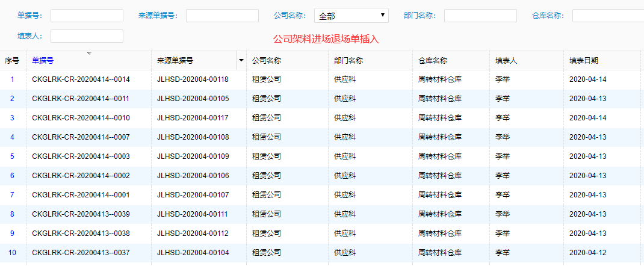Viewport: 644px width, 266px height.
Task: Select cell CKGLRK-CR-20200414--0001
Action: (x=81, y=195)
